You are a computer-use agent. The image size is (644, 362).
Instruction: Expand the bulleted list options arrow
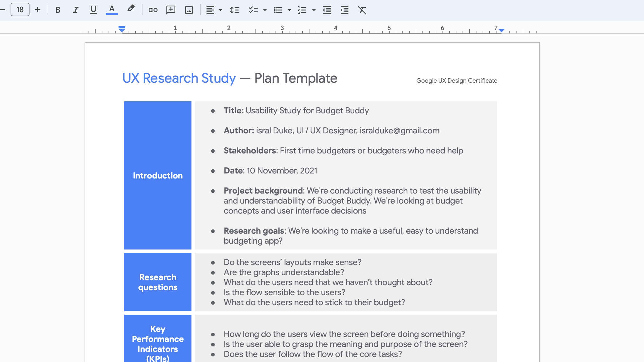pos(289,10)
